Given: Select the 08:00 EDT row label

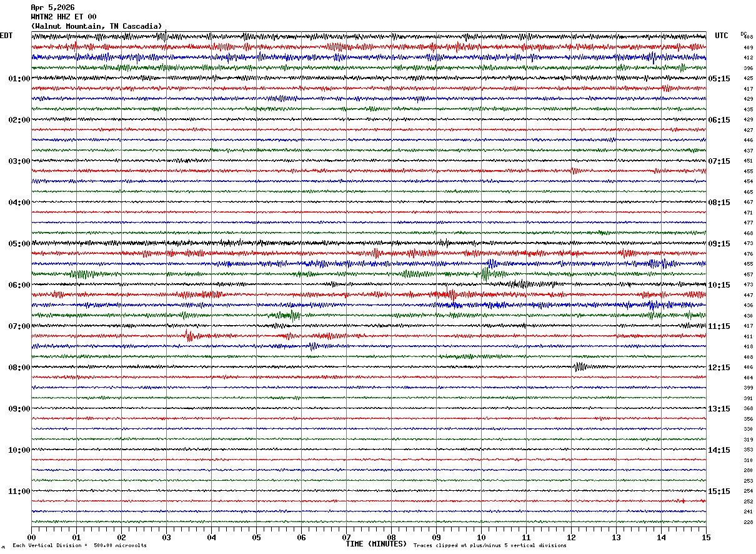Looking at the screenshot, I should [x=19, y=368].
